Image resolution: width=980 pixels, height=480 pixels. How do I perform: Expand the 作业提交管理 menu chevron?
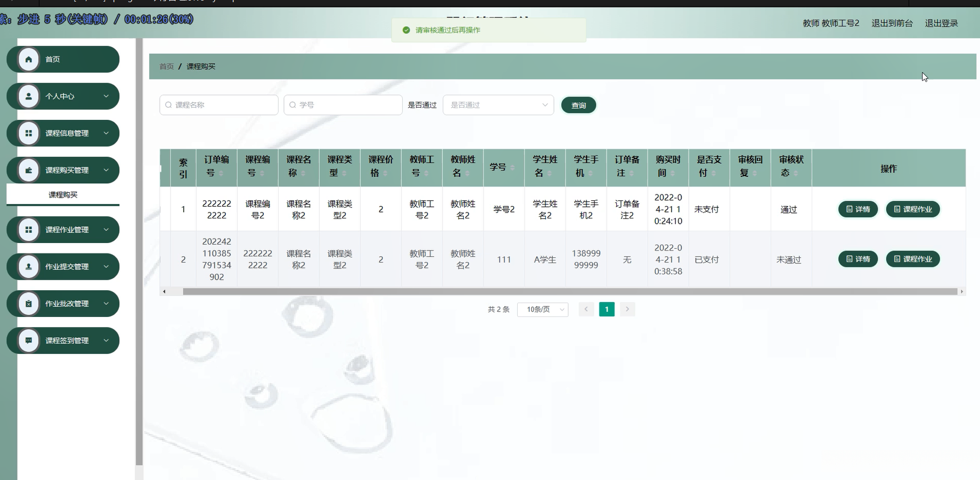[x=106, y=267]
